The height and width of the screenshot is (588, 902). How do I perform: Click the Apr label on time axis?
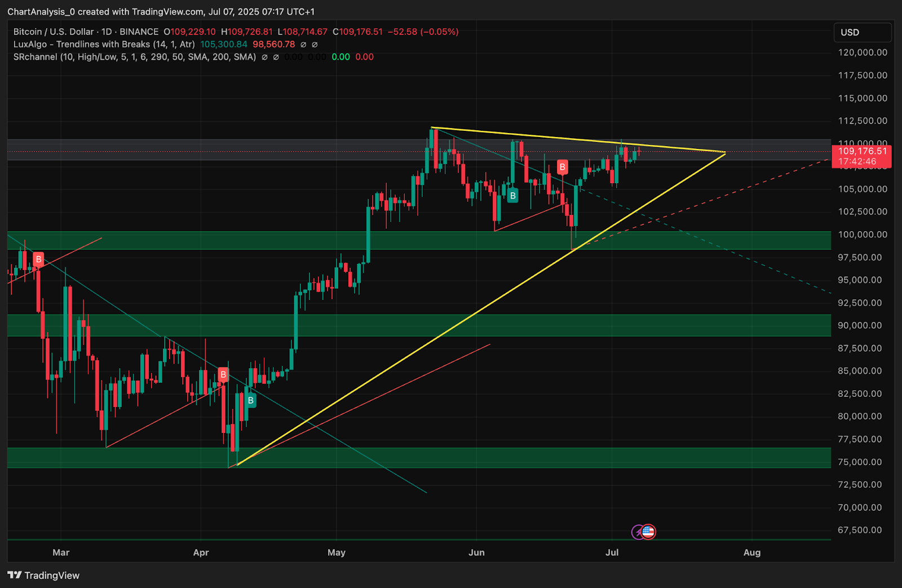(x=201, y=552)
